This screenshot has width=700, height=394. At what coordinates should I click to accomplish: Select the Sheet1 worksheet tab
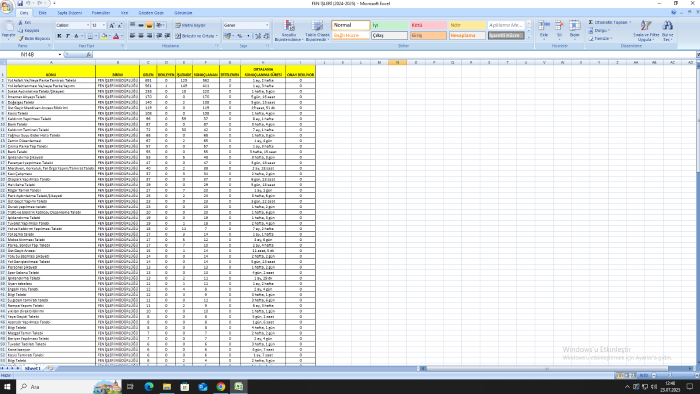[33, 369]
